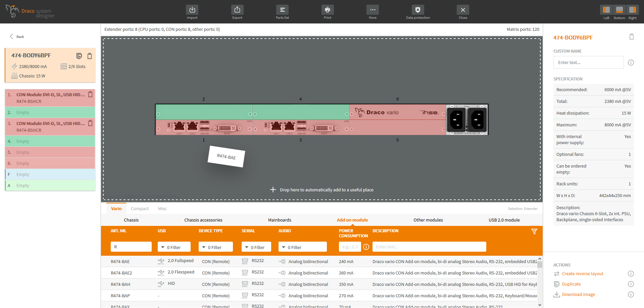Viewport: 644px width, 308px height.
Task: Open Data protection settings
Action: [x=417, y=10]
